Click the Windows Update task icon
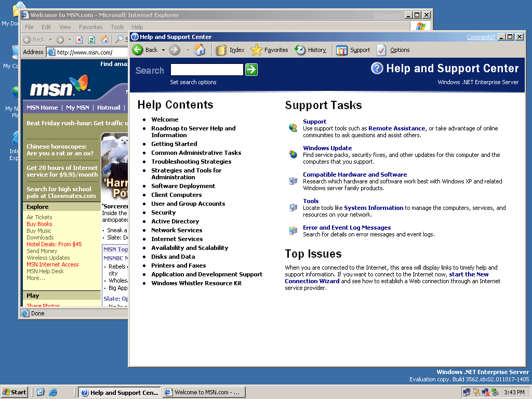The image size is (532, 399). click(293, 154)
